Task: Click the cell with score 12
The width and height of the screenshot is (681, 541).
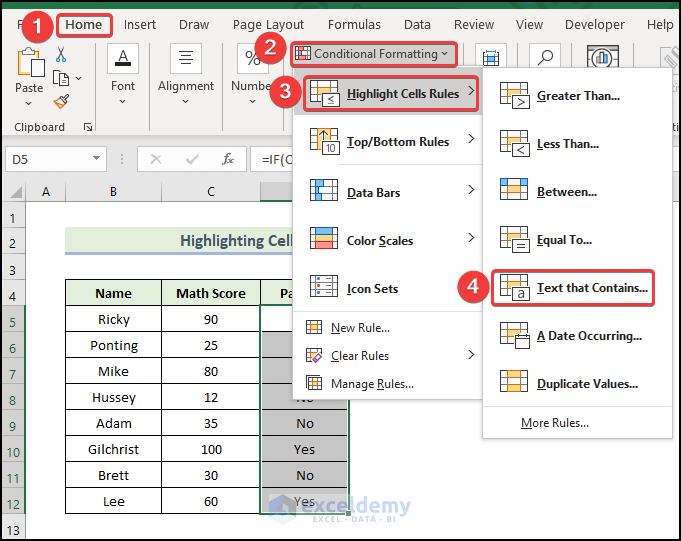Action: pyautogui.click(x=211, y=397)
